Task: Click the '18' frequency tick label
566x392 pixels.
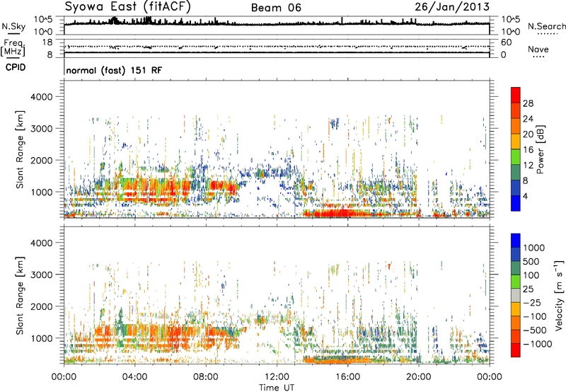Action: [x=47, y=42]
